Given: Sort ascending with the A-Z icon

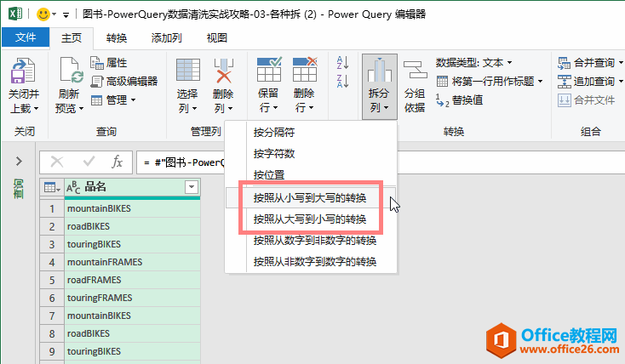Looking at the screenshot, I should click(x=343, y=63).
